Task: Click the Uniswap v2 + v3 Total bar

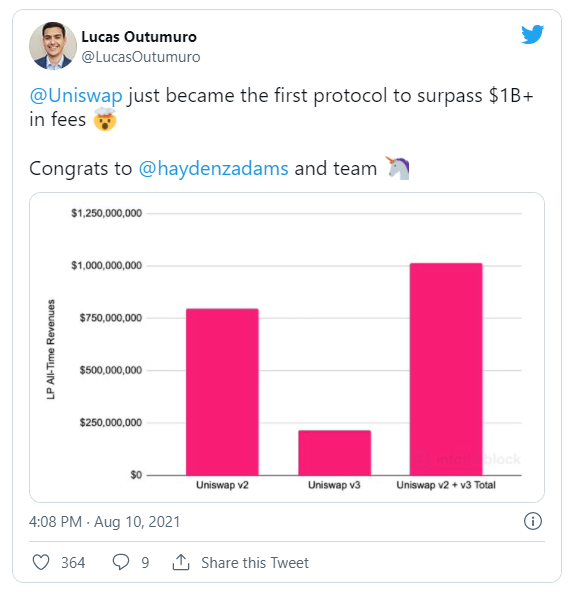Action: (x=446, y=369)
